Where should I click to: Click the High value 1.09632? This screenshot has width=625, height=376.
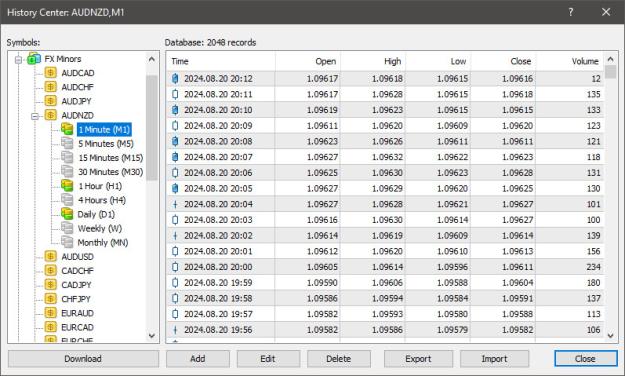tap(387, 157)
